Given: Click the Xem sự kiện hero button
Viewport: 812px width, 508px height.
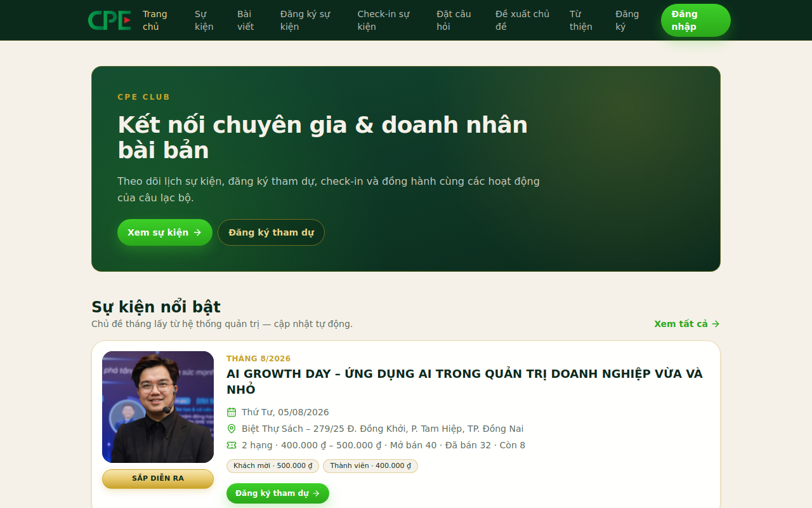Looking at the screenshot, I should pos(165,232).
